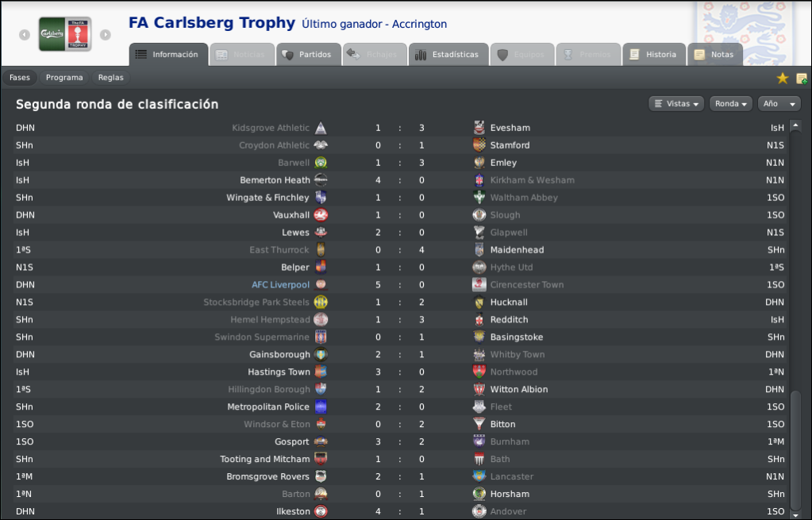Image resolution: width=812 pixels, height=520 pixels.
Task: Open the Ronda dropdown menu
Action: click(x=731, y=103)
